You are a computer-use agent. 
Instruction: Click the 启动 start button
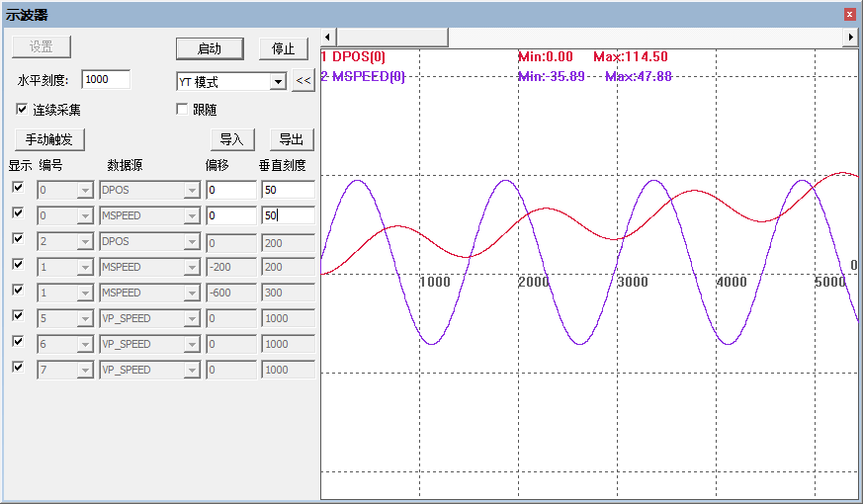[210, 49]
